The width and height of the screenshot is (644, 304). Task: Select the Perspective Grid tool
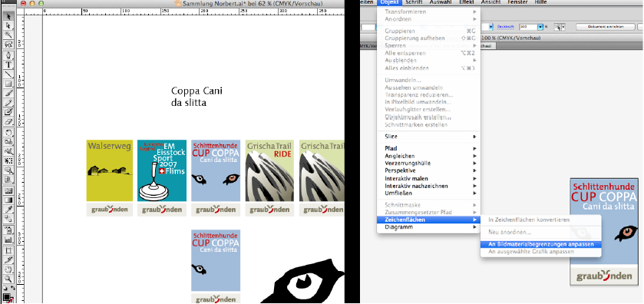point(8,180)
